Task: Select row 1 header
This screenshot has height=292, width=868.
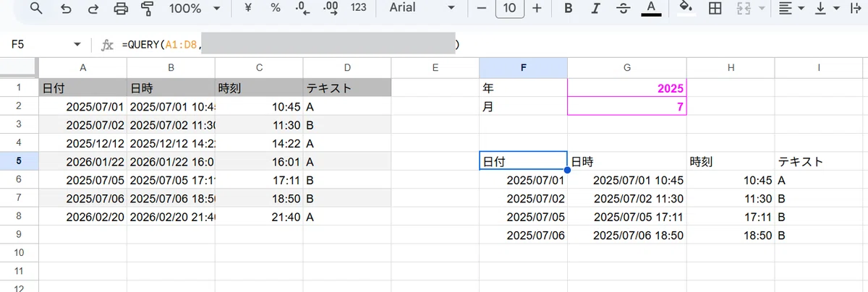Action: (x=20, y=87)
